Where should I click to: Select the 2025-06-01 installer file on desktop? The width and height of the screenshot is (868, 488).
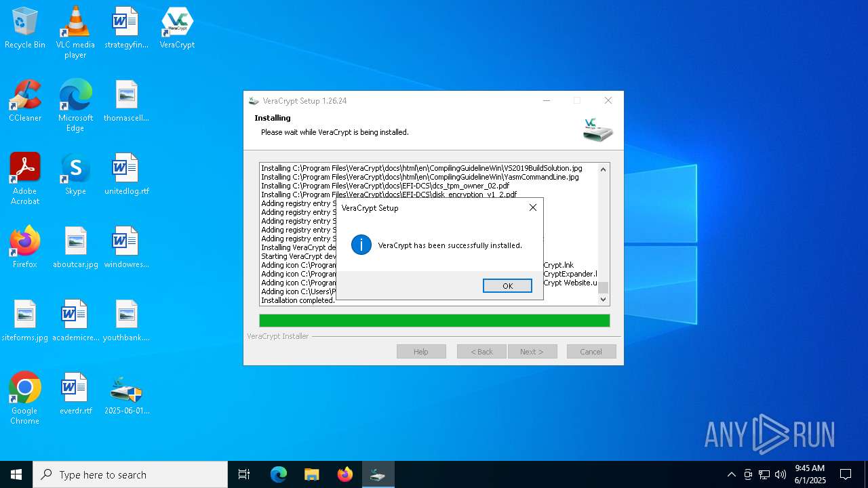click(x=126, y=394)
